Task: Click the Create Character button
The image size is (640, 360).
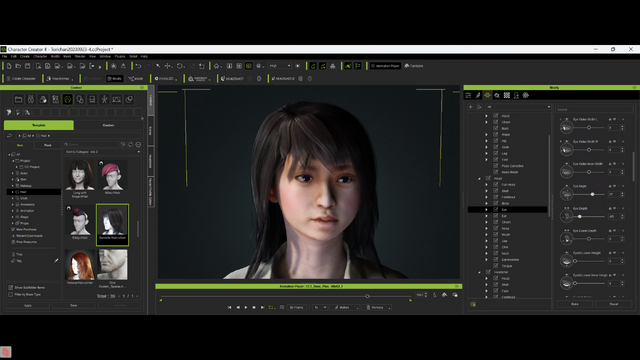Action: 21,78
